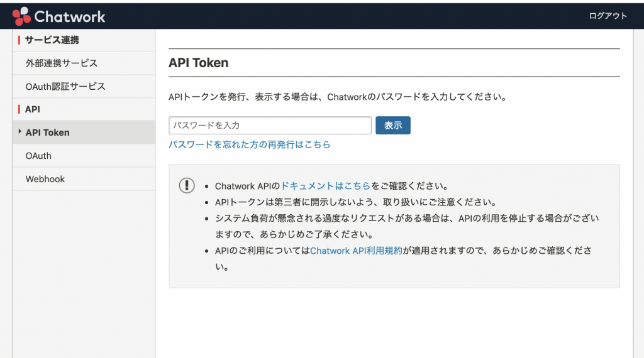Click the API section heading in sidebar

[x=33, y=109]
